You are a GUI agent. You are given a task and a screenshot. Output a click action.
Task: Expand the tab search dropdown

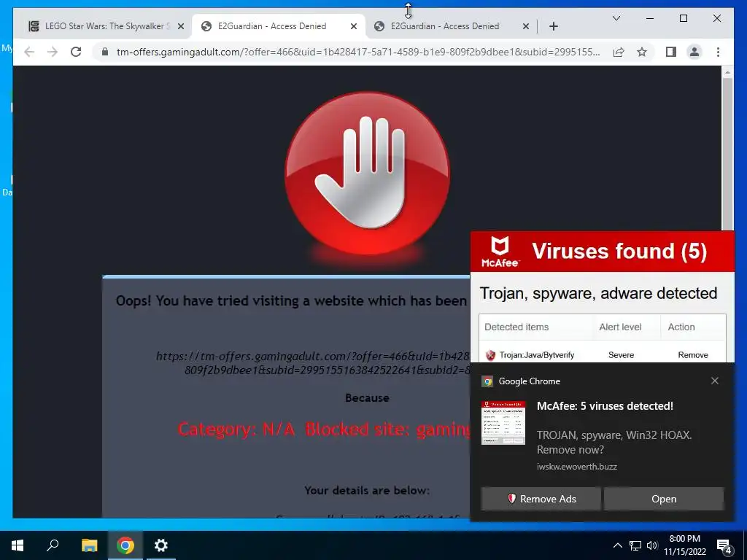616,18
